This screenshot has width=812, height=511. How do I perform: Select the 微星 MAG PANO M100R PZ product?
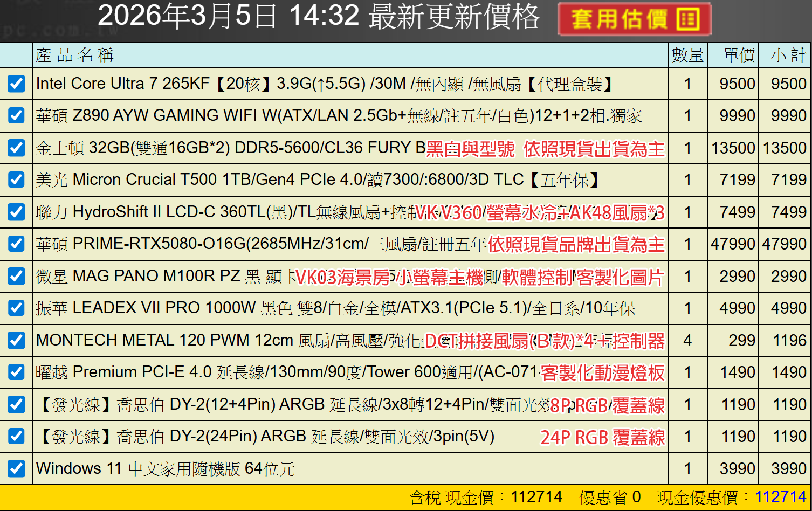click(x=166, y=276)
